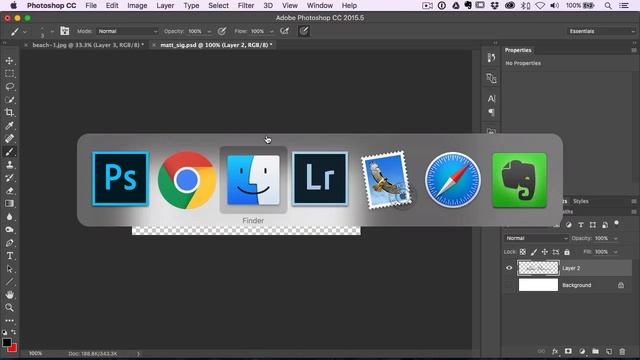Screen dimensions: 640x360
Task: Swap foreground and background colors
Action: point(14,332)
